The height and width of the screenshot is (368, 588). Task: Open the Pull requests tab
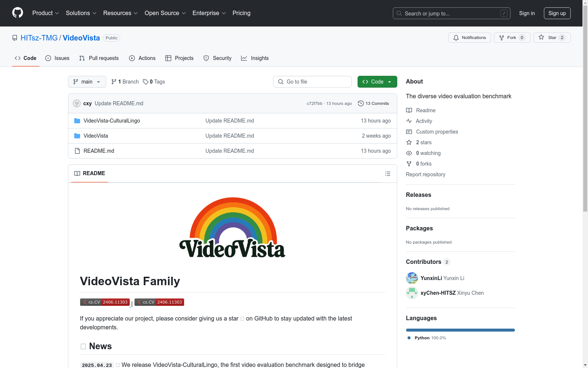[x=99, y=58]
